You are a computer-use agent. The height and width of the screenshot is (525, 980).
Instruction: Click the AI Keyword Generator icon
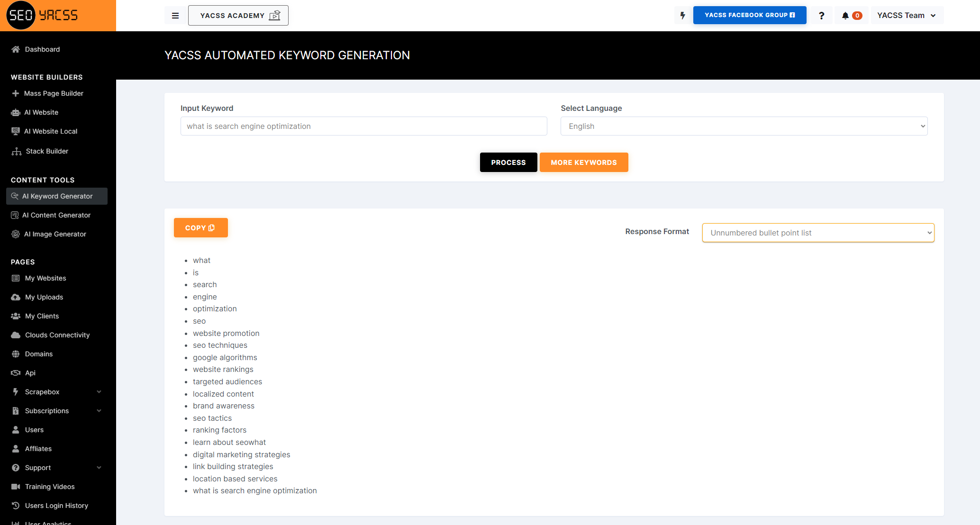15,196
